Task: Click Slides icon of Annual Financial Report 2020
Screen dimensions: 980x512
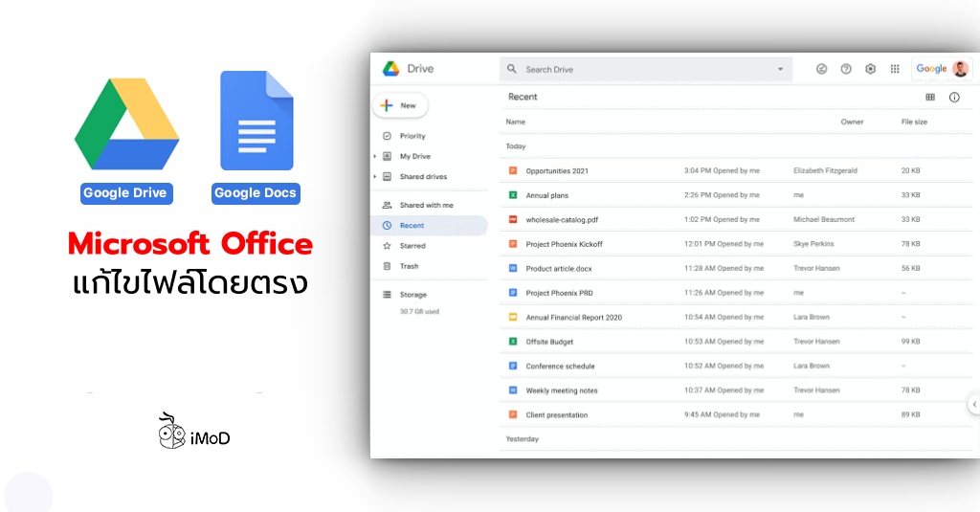Action: click(x=513, y=317)
